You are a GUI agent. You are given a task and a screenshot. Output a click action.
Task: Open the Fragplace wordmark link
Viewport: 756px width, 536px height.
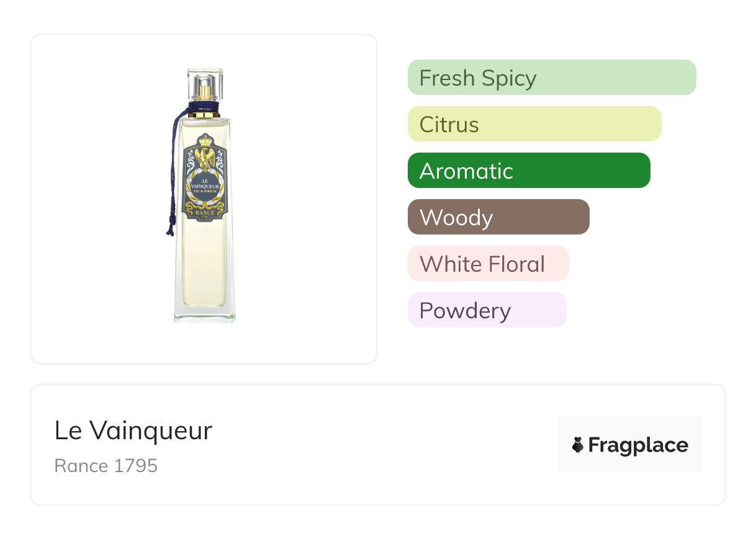[638, 445]
